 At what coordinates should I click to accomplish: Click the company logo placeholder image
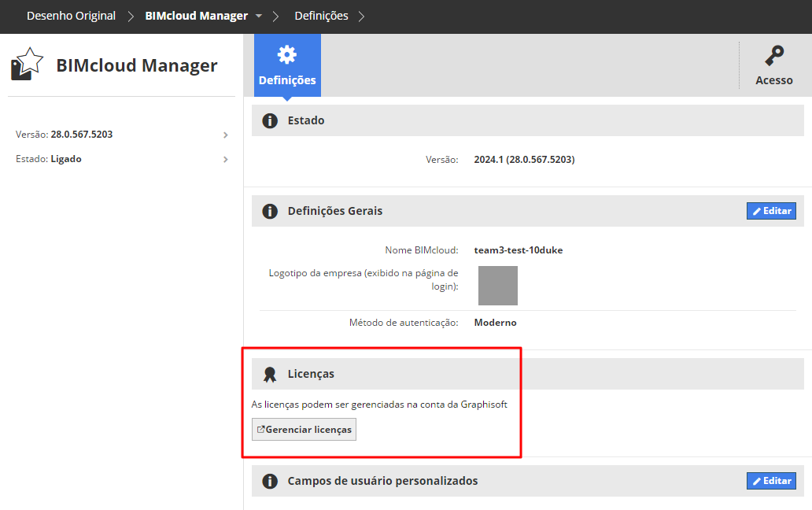click(x=497, y=285)
